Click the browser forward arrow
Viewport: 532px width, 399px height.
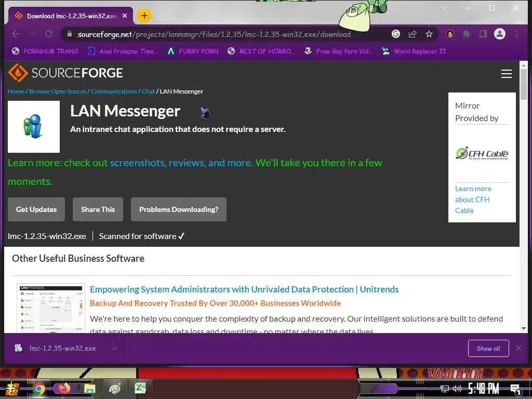pos(32,34)
